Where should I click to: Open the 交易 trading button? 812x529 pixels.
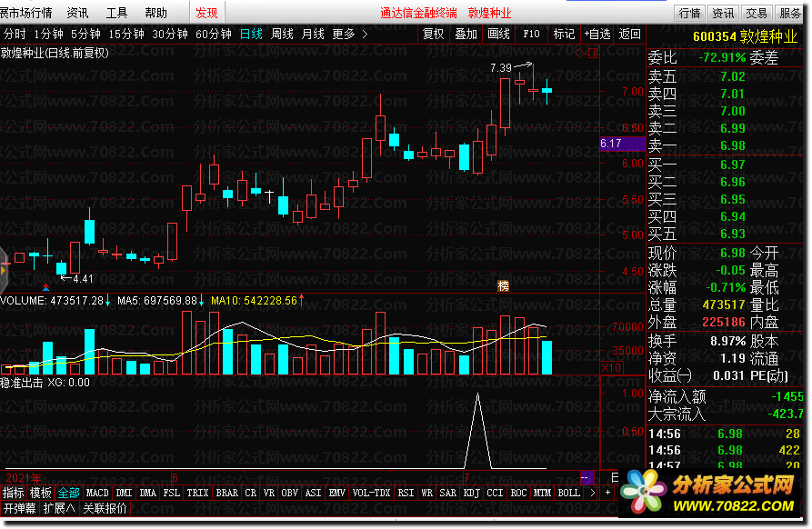point(757,14)
